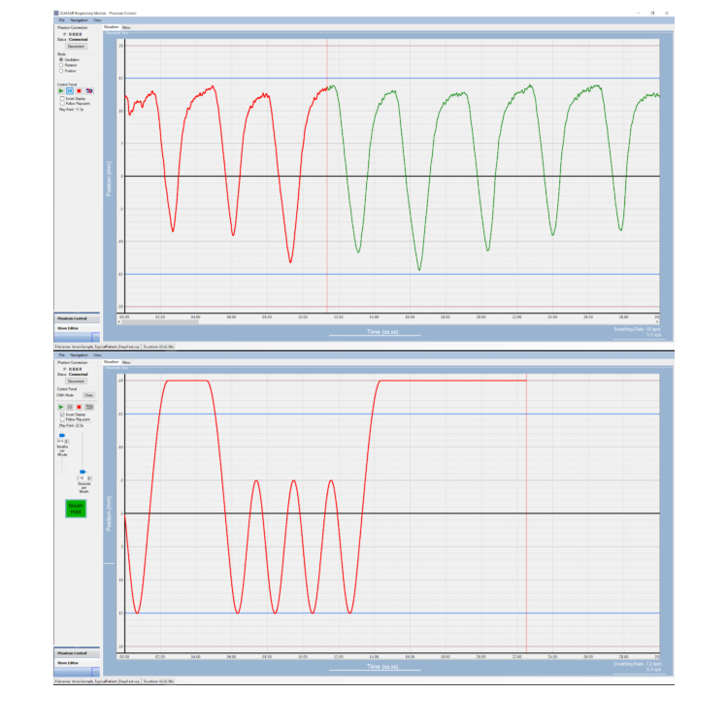Uncheck the ticked Invert Display checkbox
The width and height of the screenshot is (728, 728).
[61, 414]
